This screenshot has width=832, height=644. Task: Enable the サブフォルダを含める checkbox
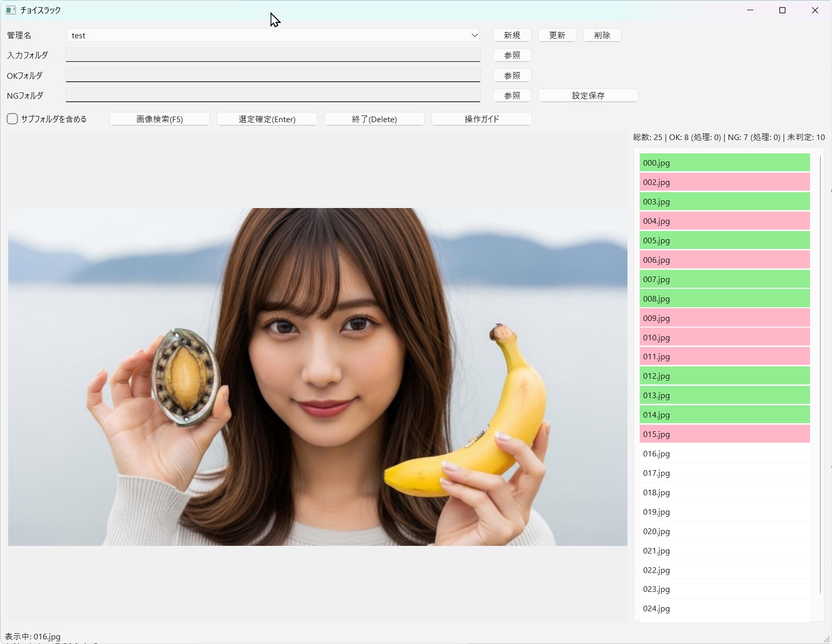pyautogui.click(x=13, y=119)
